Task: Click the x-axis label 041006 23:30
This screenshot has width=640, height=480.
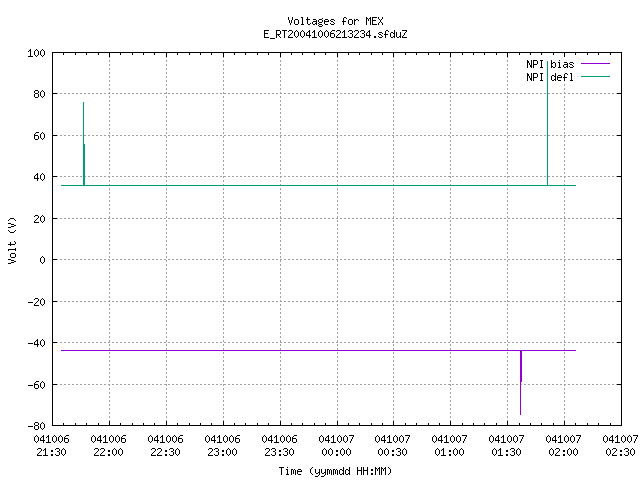Action: tap(279, 446)
